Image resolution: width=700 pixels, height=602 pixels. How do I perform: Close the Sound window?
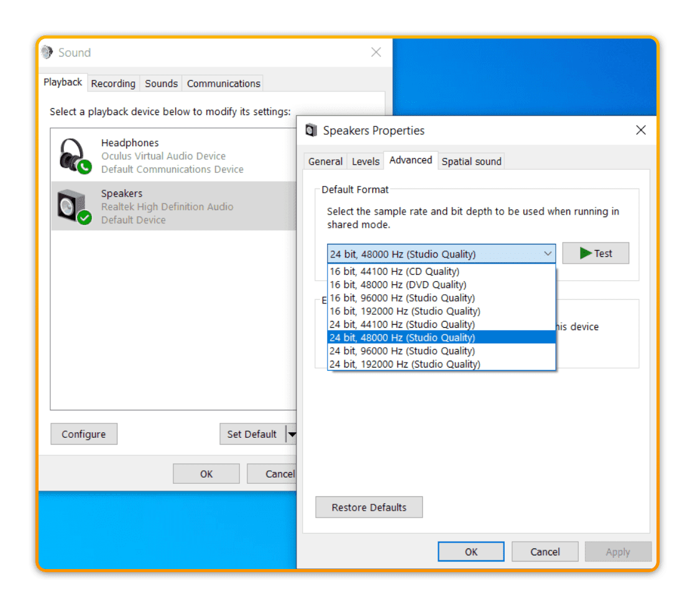coord(376,52)
